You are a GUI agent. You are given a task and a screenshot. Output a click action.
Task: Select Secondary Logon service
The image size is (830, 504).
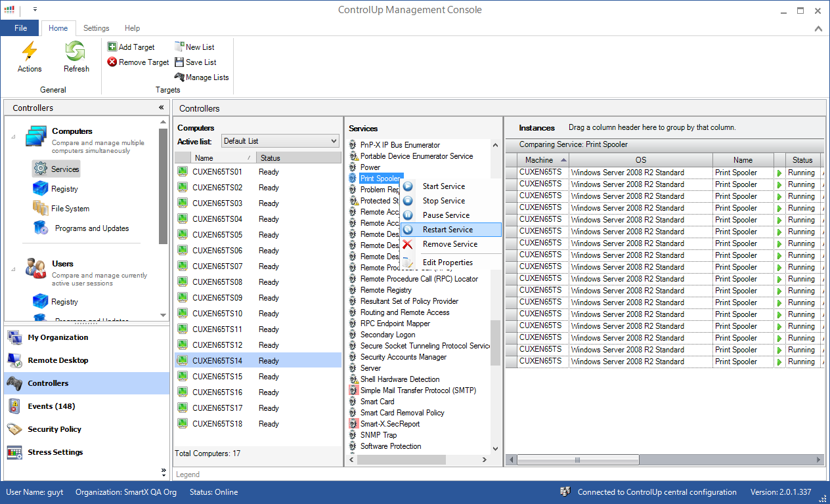[388, 335]
